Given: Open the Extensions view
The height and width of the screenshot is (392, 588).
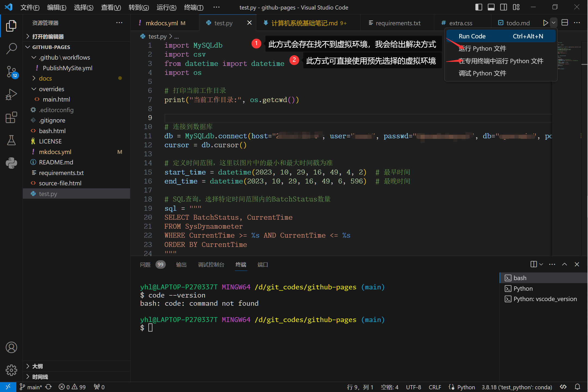Looking at the screenshot, I should [x=11, y=117].
